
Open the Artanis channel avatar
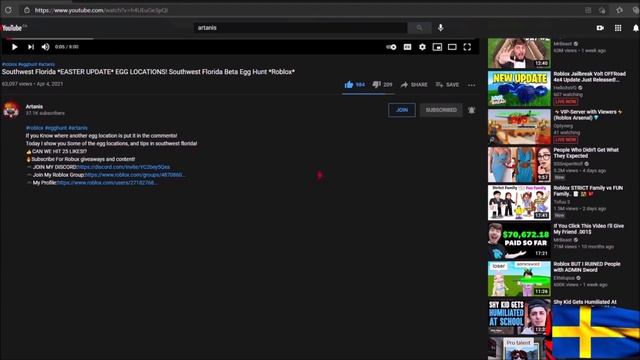11,110
